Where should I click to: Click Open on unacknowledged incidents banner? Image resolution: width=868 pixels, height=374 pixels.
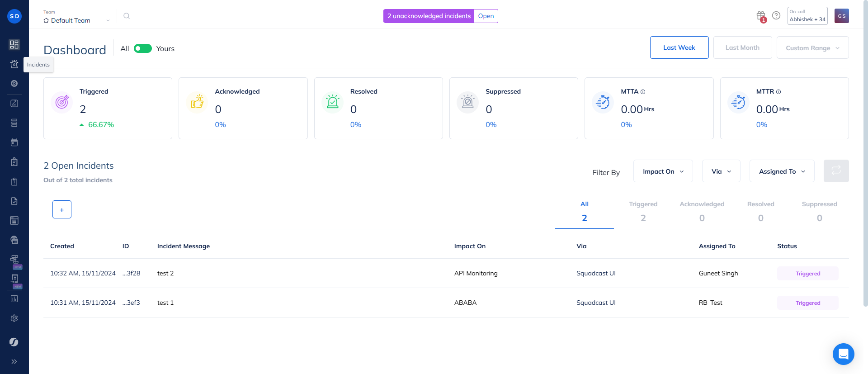coord(486,16)
